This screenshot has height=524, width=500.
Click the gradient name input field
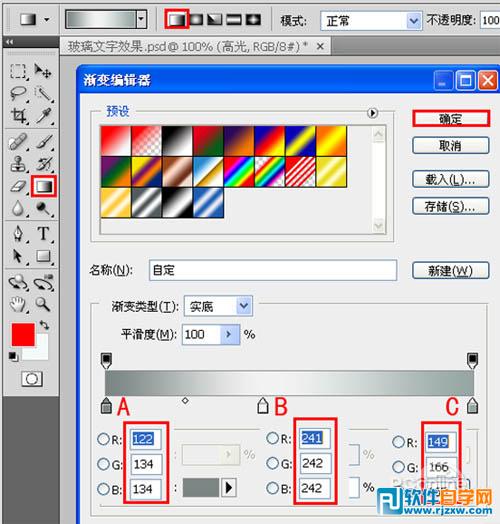tap(273, 270)
